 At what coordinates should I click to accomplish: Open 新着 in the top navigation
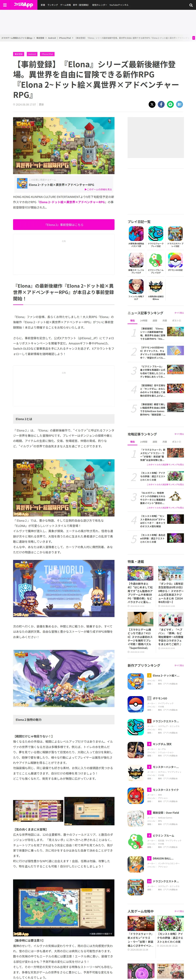coord(43,5)
